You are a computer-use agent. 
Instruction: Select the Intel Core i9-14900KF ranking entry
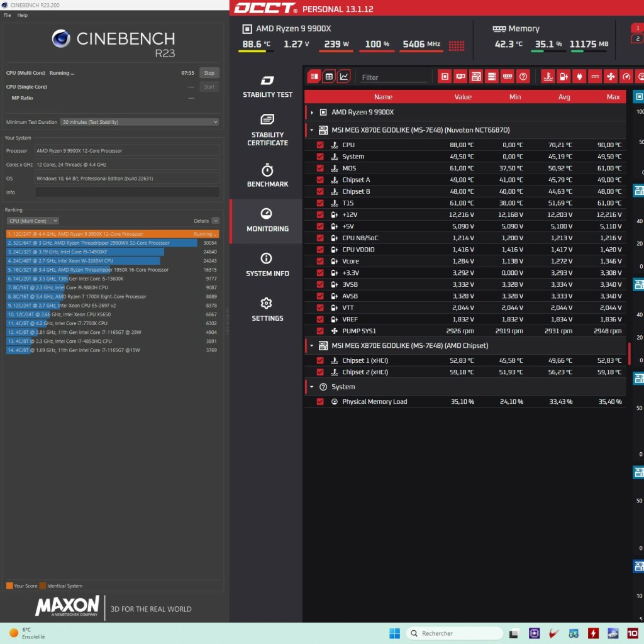112,252
